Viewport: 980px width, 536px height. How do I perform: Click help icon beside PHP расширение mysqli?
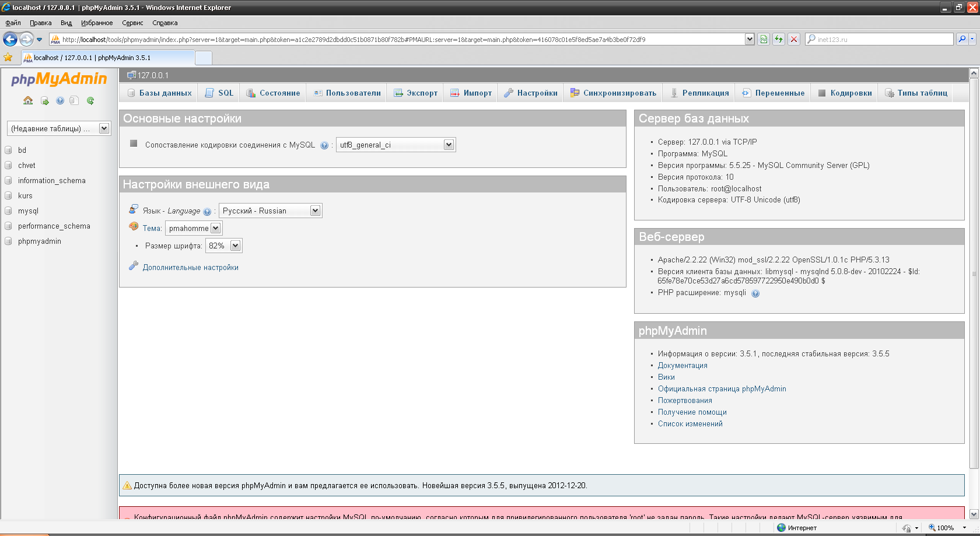pos(755,293)
